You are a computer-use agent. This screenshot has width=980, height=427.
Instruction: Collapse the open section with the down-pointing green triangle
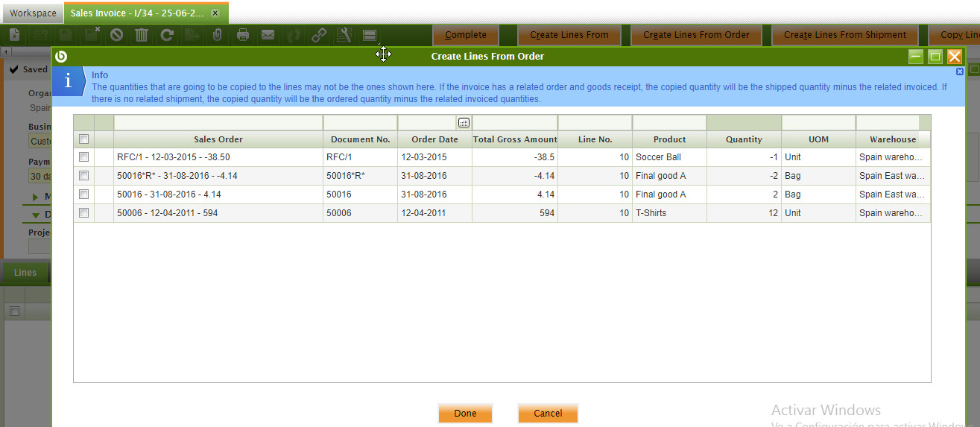tap(37, 215)
